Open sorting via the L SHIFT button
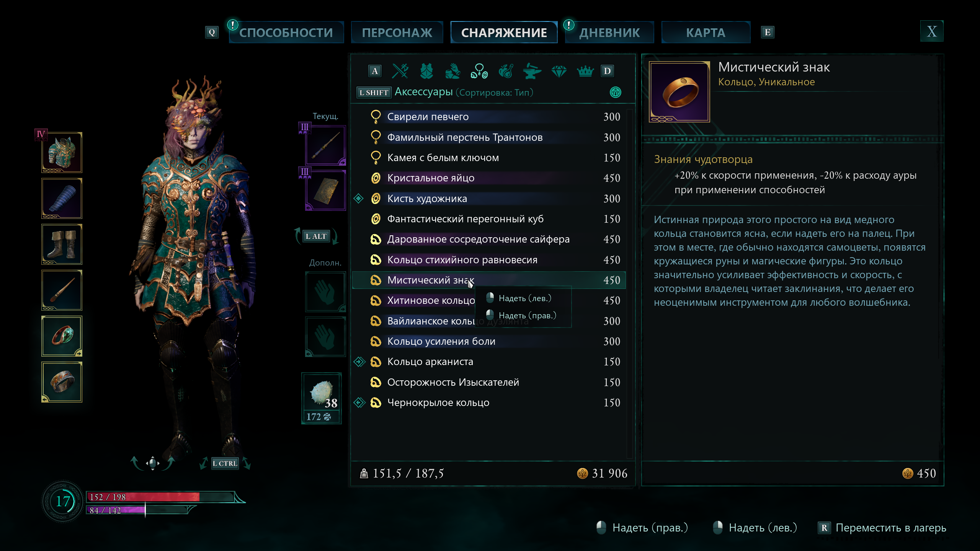The image size is (980, 551). click(374, 92)
